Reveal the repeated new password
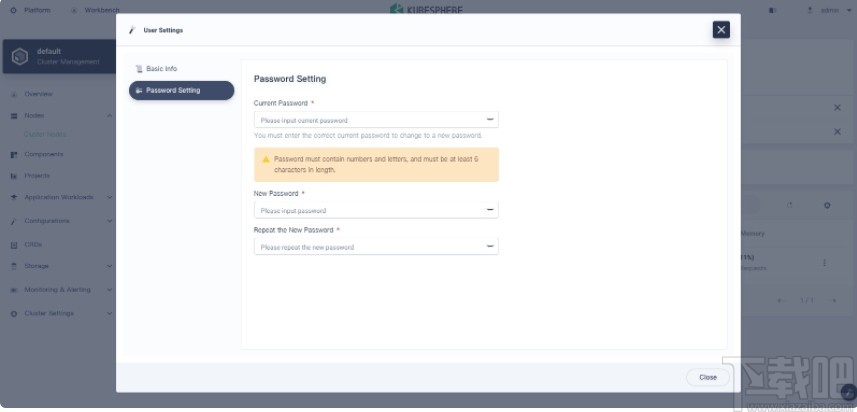857x412 pixels. tap(490, 246)
